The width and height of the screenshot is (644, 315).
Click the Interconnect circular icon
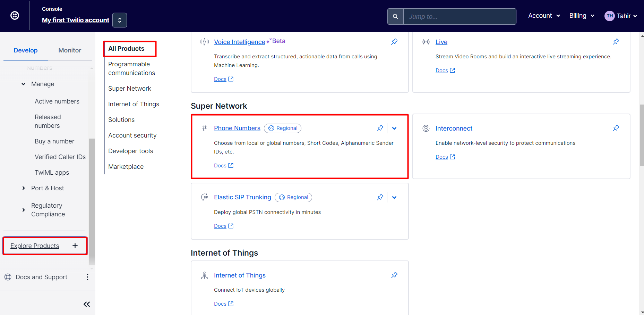pyautogui.click(x=426, y=129)
